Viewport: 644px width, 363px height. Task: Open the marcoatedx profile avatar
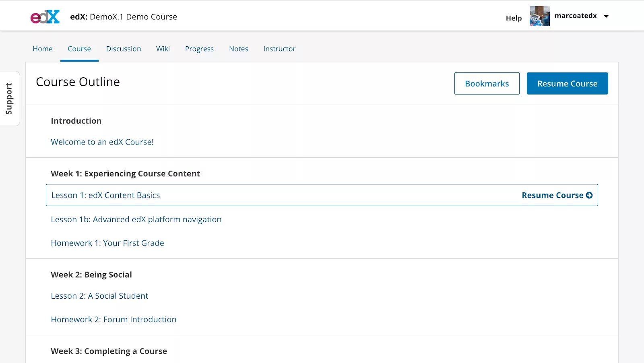[539, 16]
